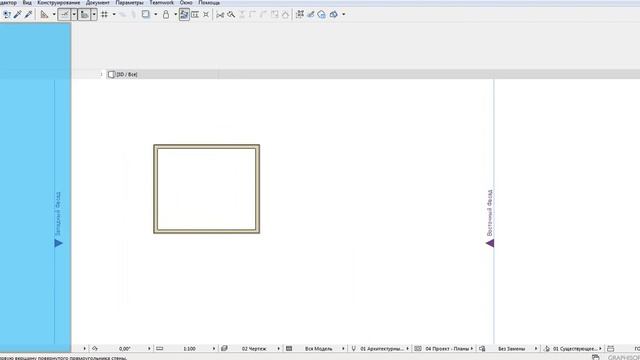
Task: Click the Без Замены override option
Action: (511, 349)
